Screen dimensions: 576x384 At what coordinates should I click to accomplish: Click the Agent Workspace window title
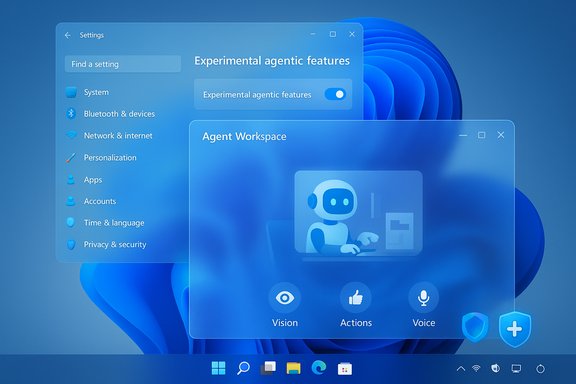[244, 137]
